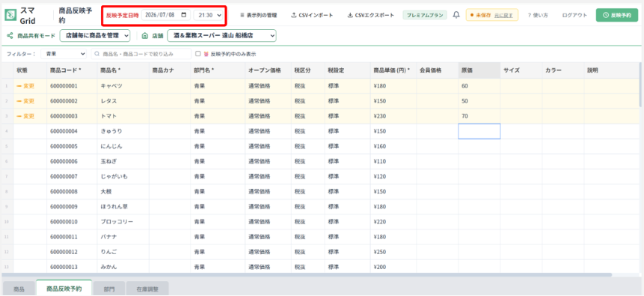Click the 会員価格 column header
Image resolution: width=644 pixels, height=296 pixels.
[x=438, y=70]
